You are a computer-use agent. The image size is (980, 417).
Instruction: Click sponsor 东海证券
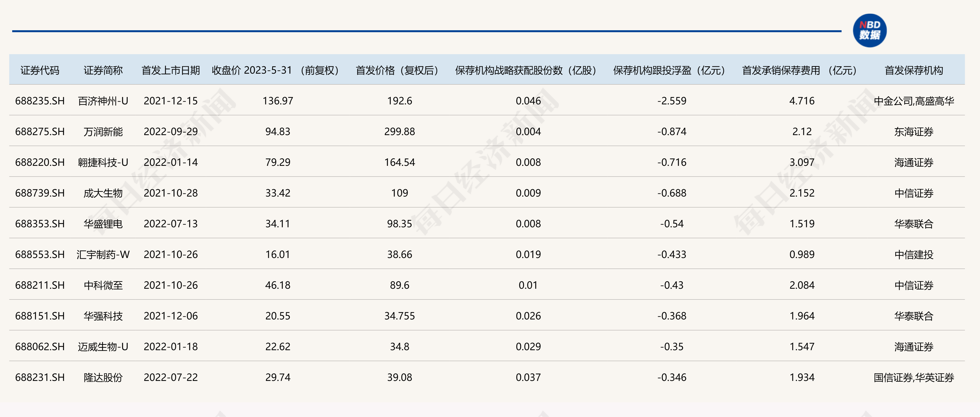914,132
